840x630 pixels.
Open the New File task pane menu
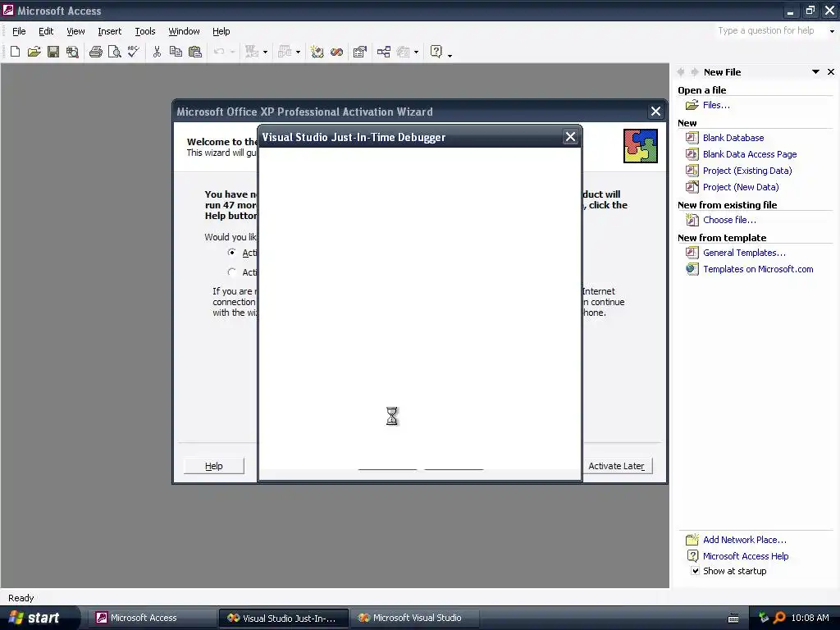click(x=815, y=72)
